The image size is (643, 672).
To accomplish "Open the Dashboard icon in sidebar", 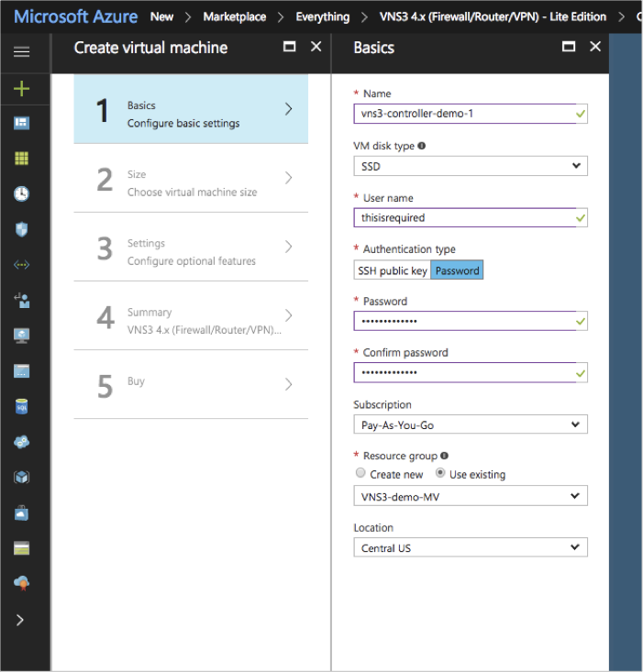I will [21, 123].
